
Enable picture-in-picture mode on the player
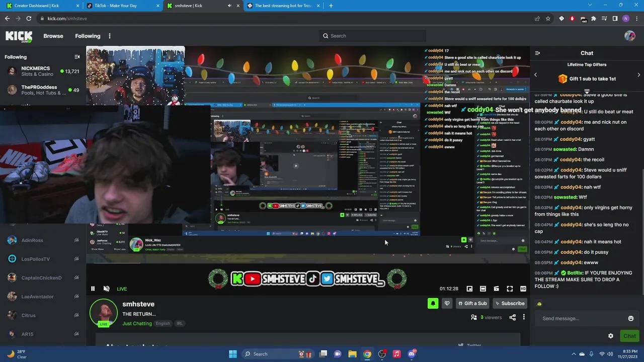(x=469, y=289)
